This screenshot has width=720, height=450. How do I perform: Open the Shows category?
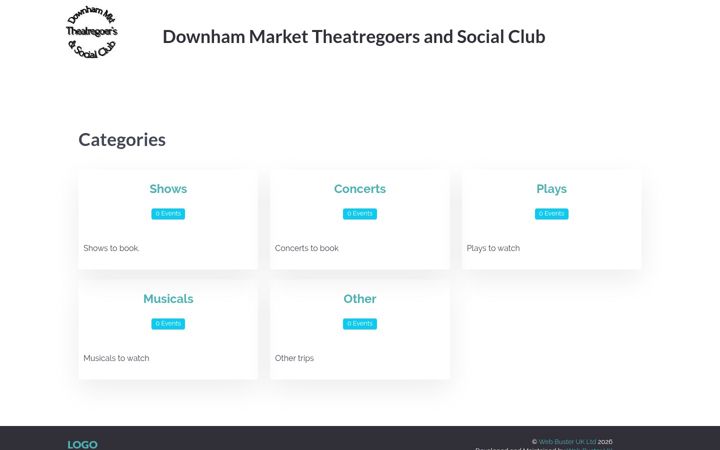click(168, 189)
